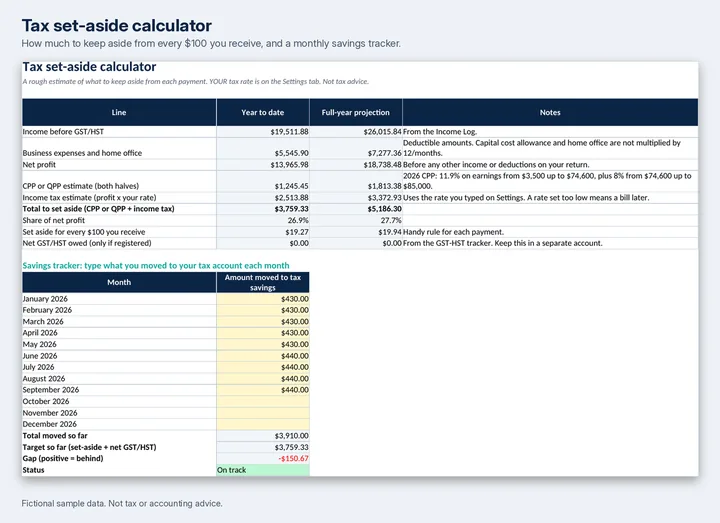The height and width of the screenshot is (523, 720).
Task: Click the June 2026 amount cell
Action: click(263, 356)
